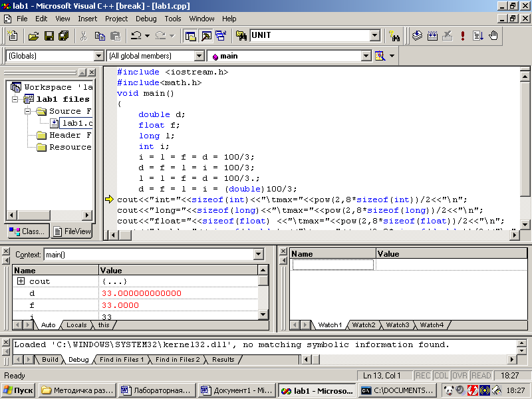Switch to the C:\DOCUMENTS console taskbar button

[398, 390]
